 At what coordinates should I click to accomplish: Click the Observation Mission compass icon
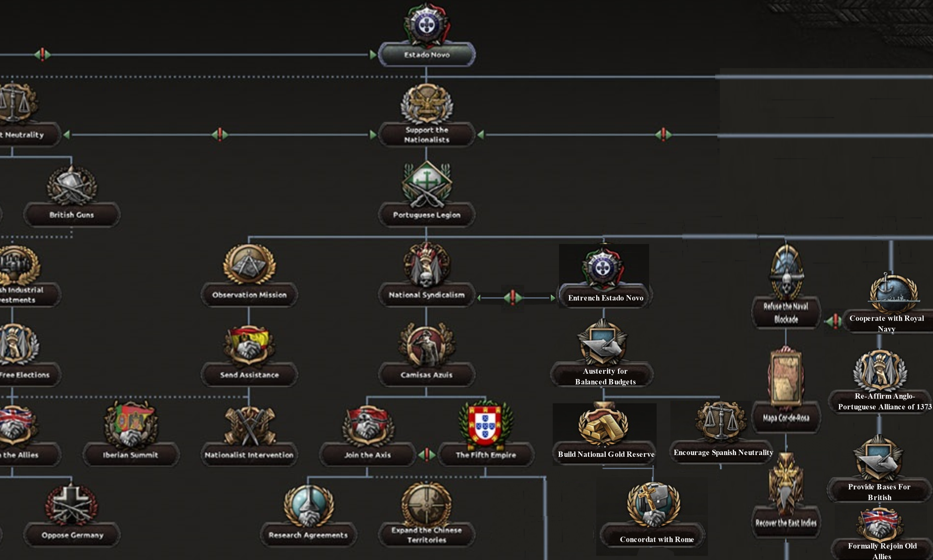point(249,264)
